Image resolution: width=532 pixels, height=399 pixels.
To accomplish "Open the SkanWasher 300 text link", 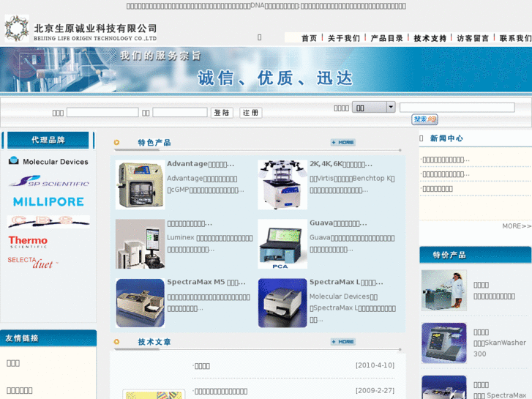I will 500,348.
